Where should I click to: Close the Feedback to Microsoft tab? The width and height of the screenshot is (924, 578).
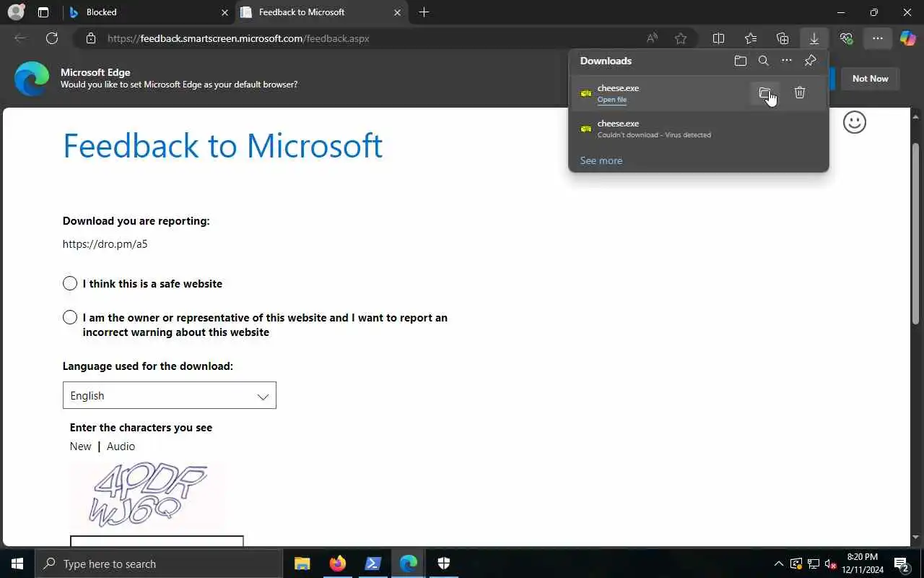point(398,12)
